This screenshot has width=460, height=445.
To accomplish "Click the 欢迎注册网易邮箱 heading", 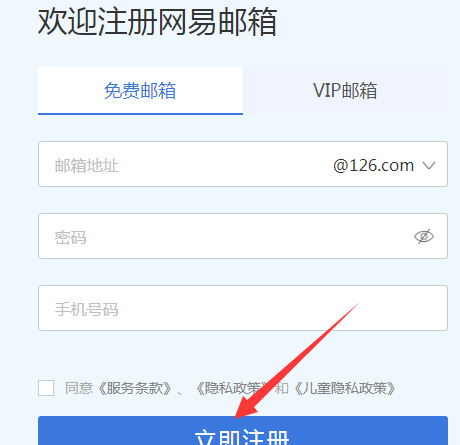I will point(157,22).
